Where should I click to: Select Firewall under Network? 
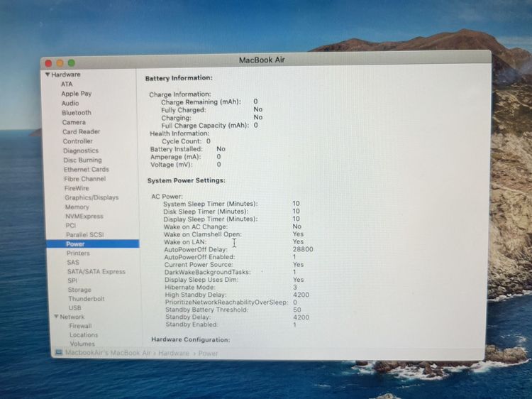tap(80, 326)
